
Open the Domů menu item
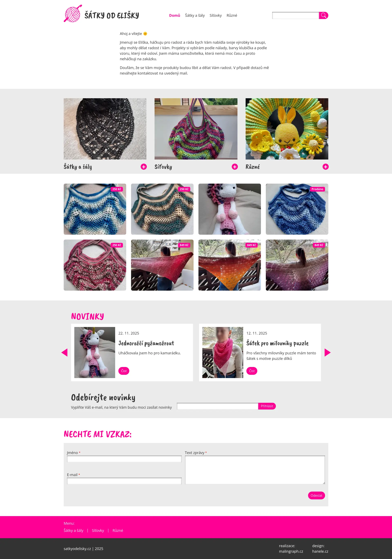pos(175,15)
